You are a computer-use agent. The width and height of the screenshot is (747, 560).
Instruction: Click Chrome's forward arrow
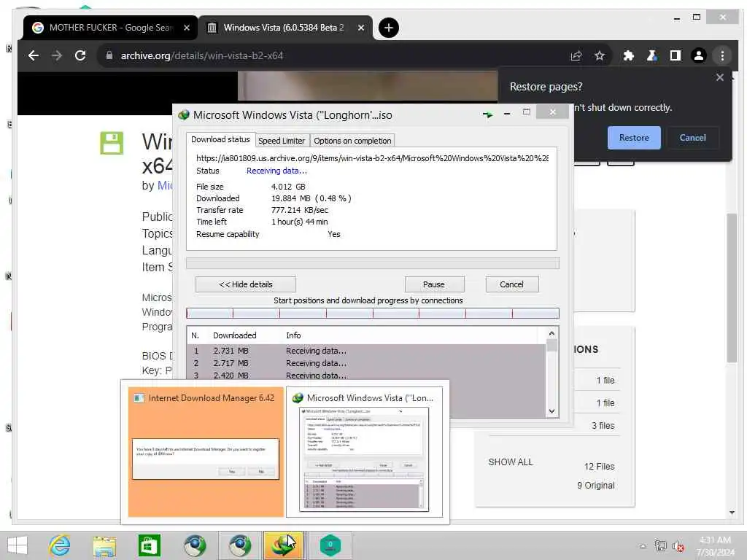pyautogui.click(x=57, y=55)
